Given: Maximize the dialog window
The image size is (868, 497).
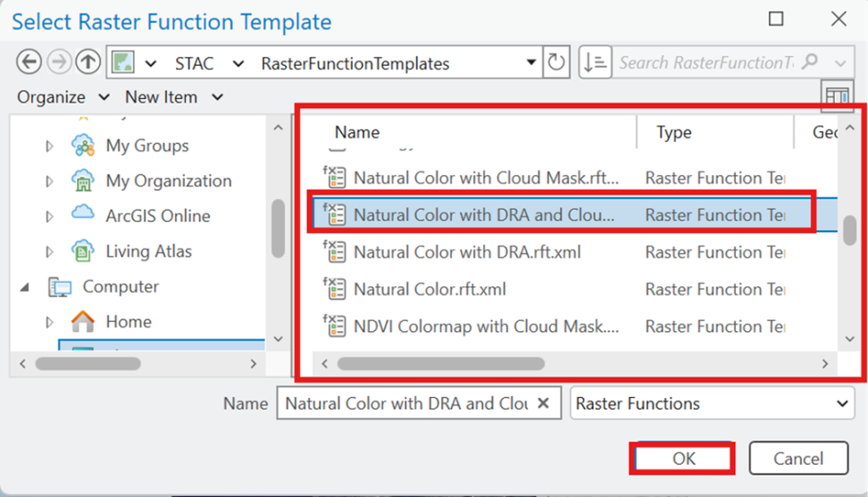Looking at the screenshot, I should 776,20.
